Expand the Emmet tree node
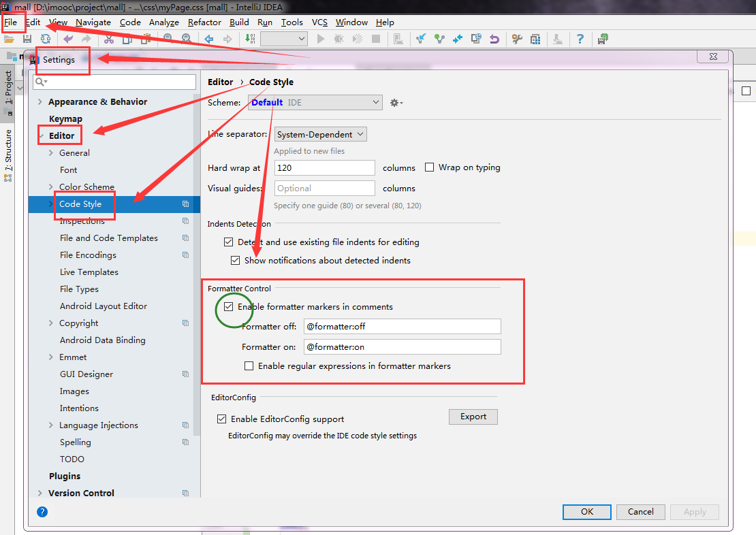The height and width of the screenshot is (535, 756). (x=50, y=357)
